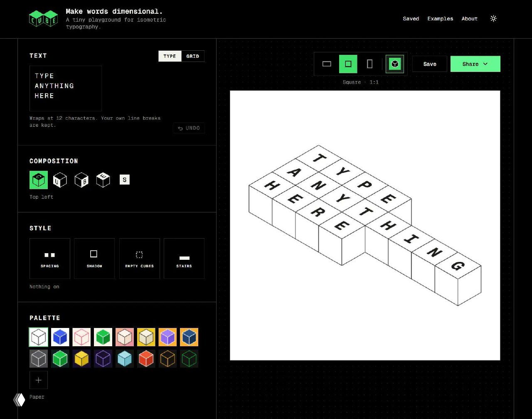
Task: Select the beige cube on yellow palette
Action: pos(146,337)
